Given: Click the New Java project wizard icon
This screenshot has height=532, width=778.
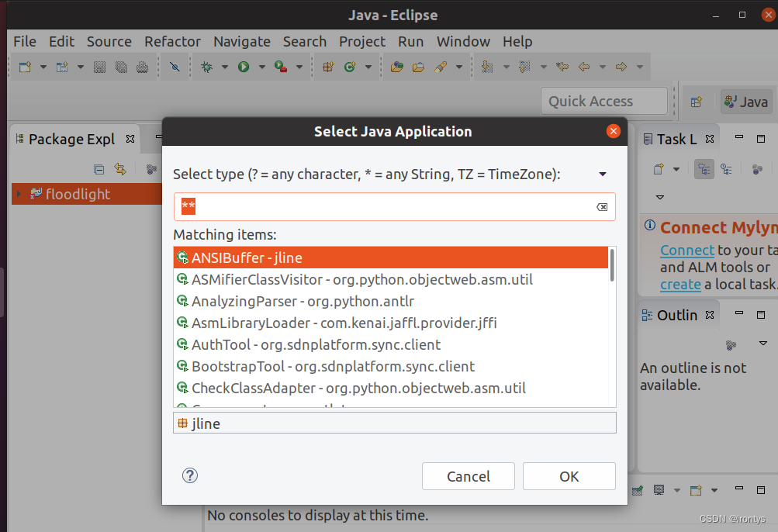Looking at the screenshot, I should pos(62,67).
